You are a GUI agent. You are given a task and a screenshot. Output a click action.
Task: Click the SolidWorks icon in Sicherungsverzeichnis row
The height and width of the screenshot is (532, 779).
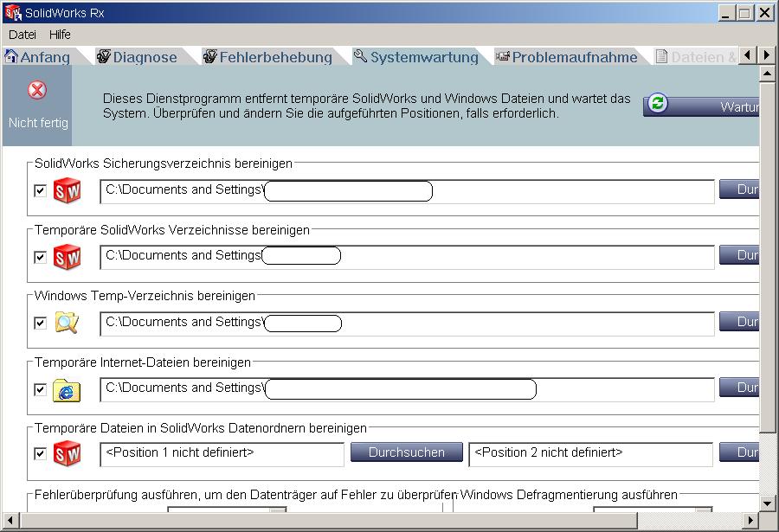(x=67, y=191)
